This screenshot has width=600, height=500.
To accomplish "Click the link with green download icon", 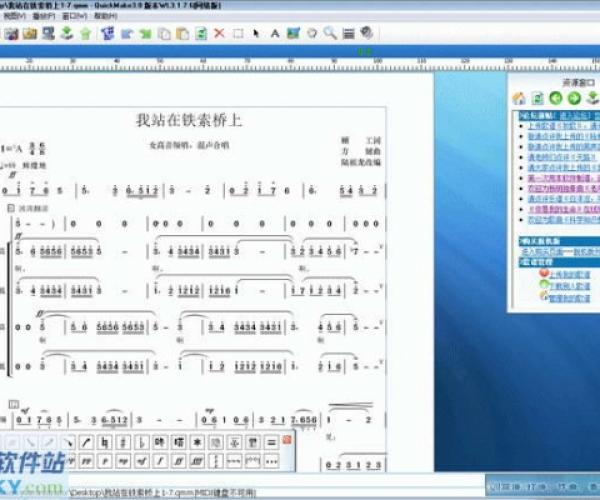I will 569,286.
